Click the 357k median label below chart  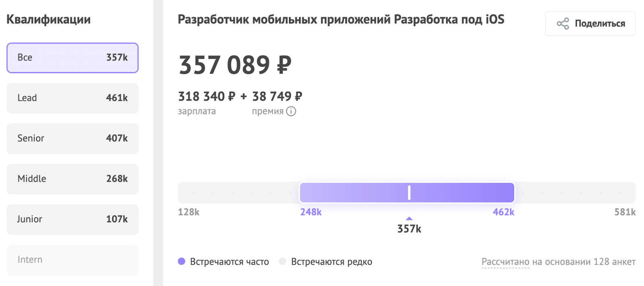[x=409, y=228]
